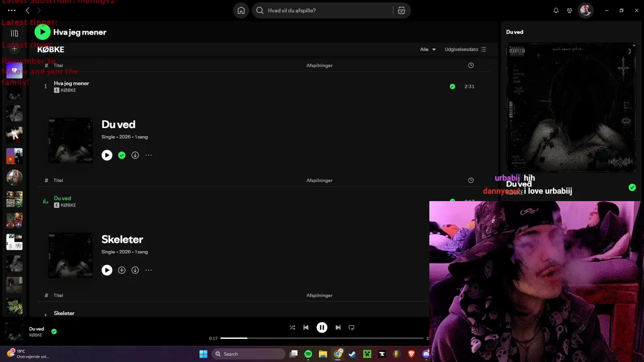The image size is (644, 362).
Task: Open the Friend Activity icon
Action: tap(570, 11)
